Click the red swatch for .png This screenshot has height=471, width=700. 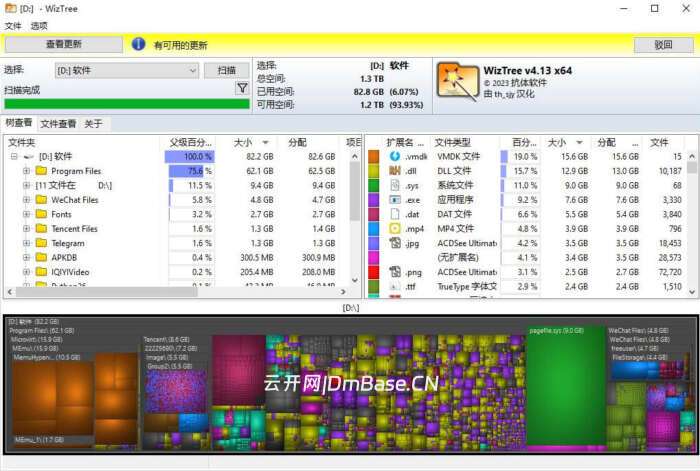374,272
